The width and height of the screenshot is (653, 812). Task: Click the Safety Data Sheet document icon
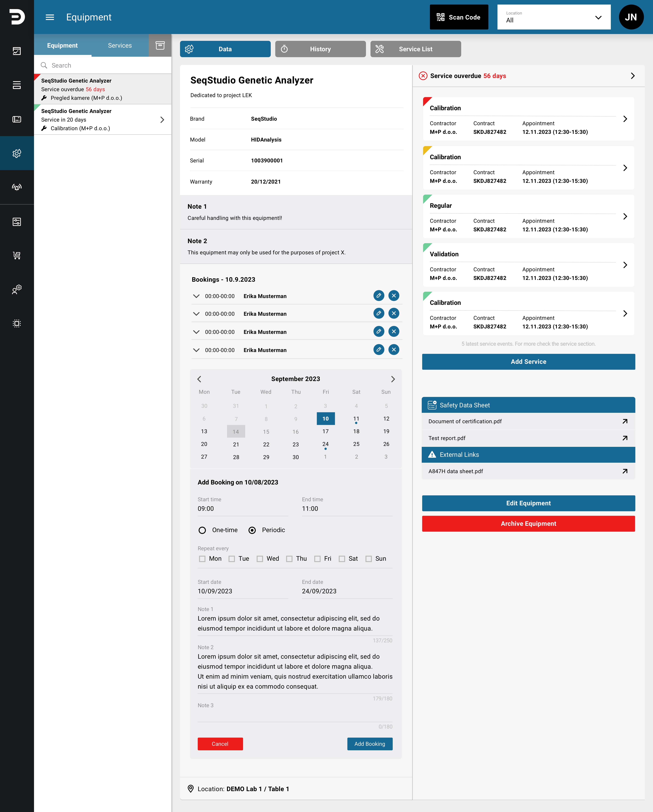432,405
